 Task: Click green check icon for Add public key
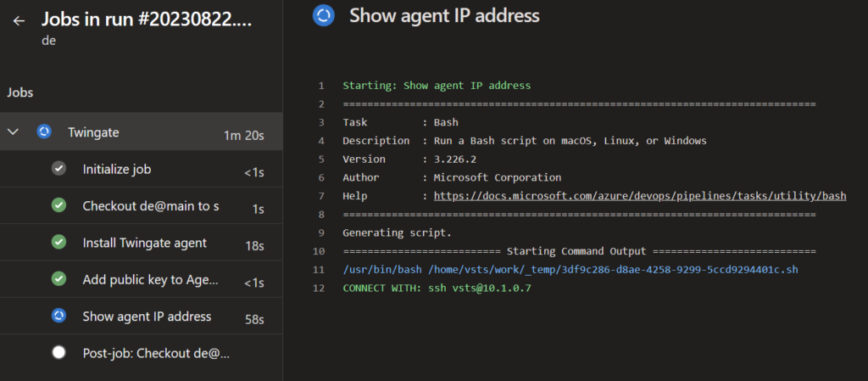coord(58,279)
